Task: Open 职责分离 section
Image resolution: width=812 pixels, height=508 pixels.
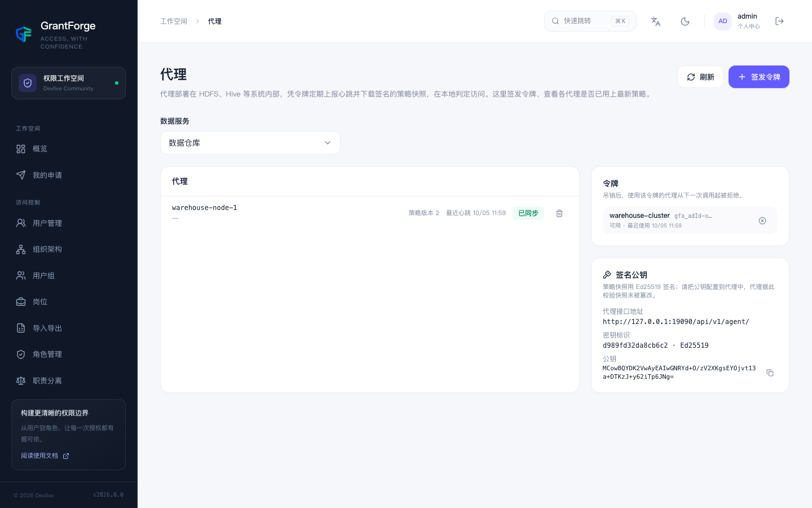Action: pos(68,380)
